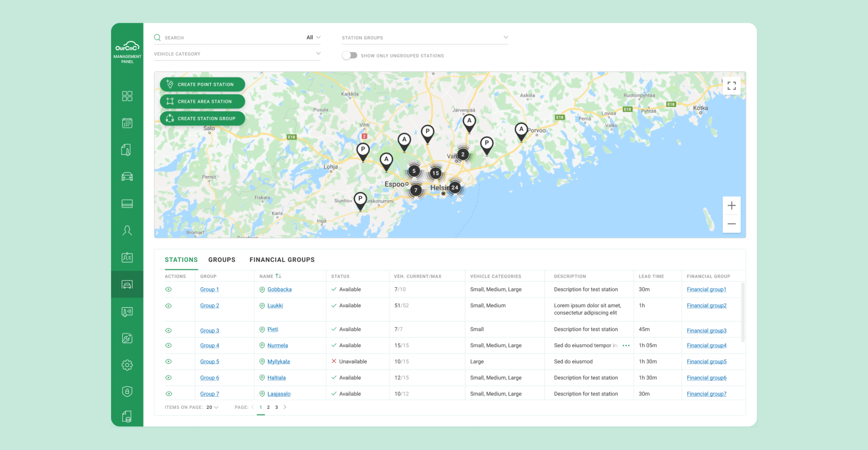
Task: Open the Items on Page dropdown
Action: click(212, 407)
